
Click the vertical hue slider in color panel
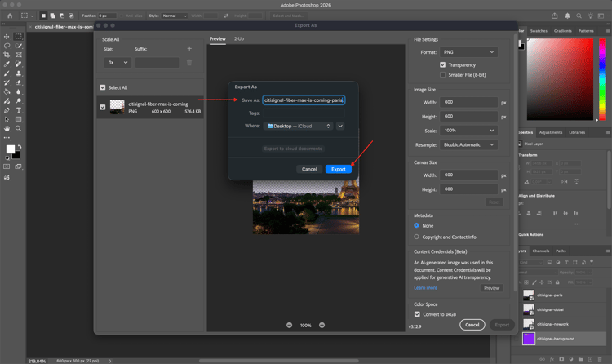[602, 78]
